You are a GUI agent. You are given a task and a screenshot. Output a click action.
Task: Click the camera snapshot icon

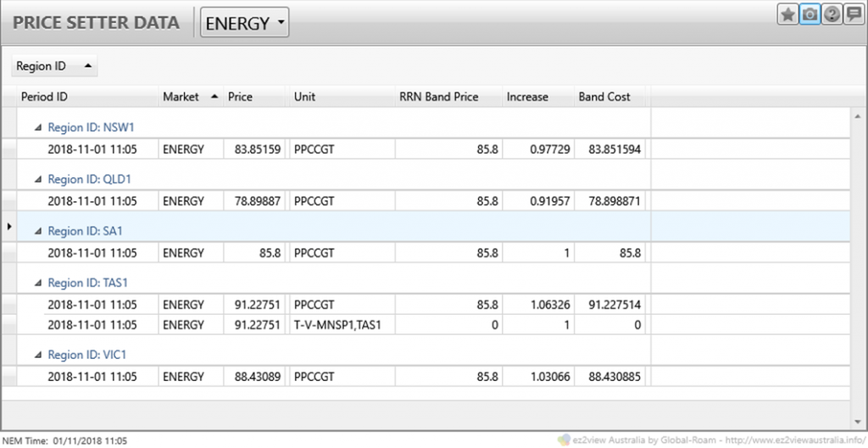(810, 15)
